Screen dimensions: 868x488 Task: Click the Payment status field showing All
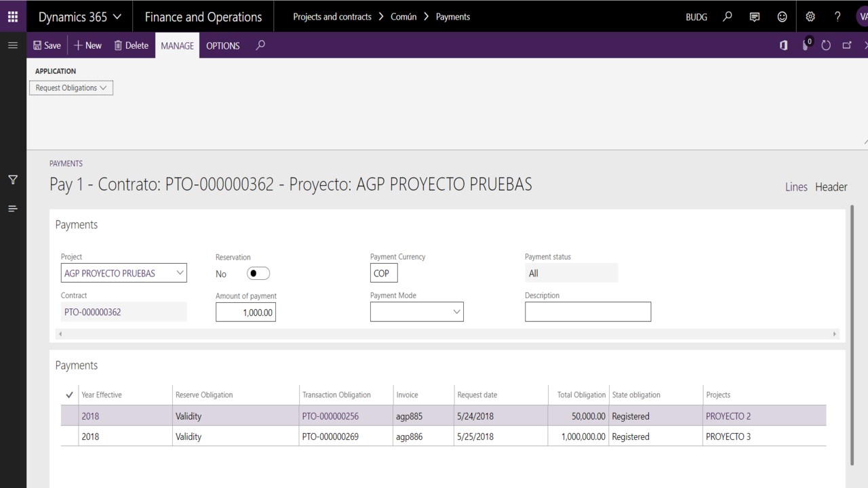click(x=571, y=273)
